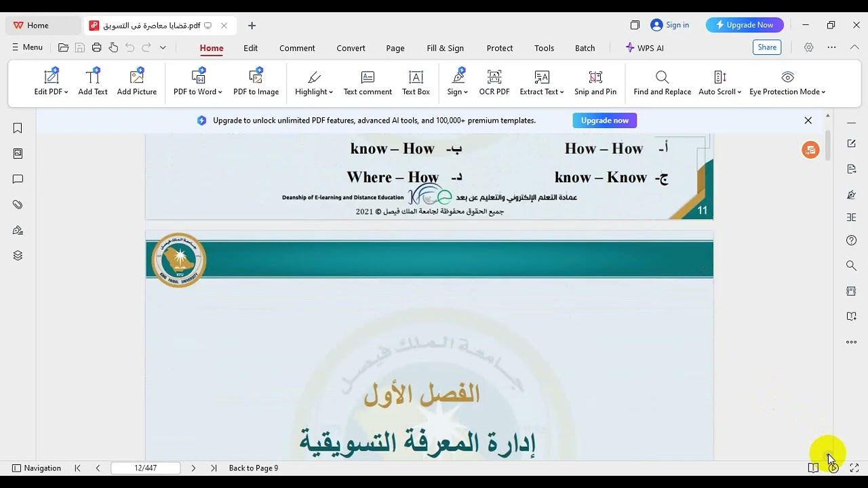
Task: Click Upgrade now banner button
Action: click(604, 121)
